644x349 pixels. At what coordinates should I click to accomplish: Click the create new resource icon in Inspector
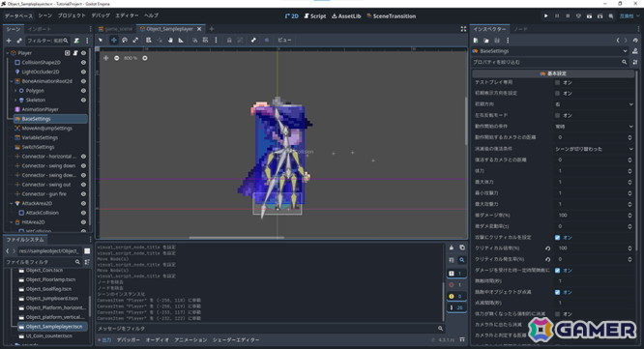(x=476, y=41)
